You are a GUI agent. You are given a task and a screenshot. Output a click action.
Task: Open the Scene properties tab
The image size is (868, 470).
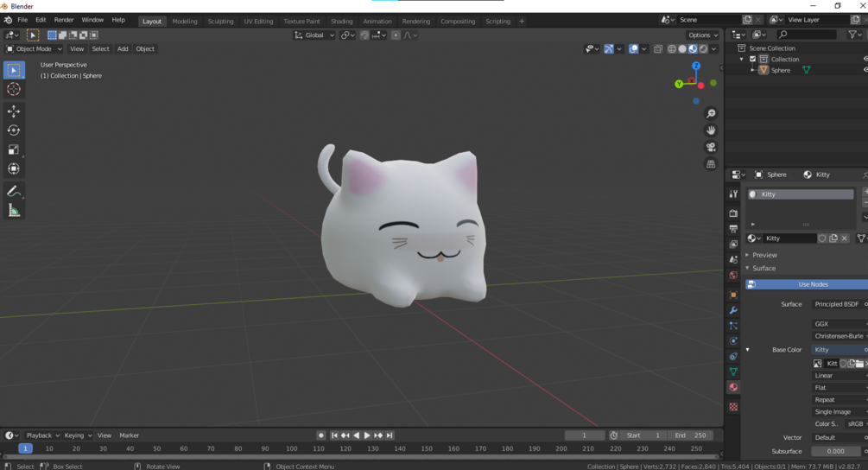[x=733, y=260]
